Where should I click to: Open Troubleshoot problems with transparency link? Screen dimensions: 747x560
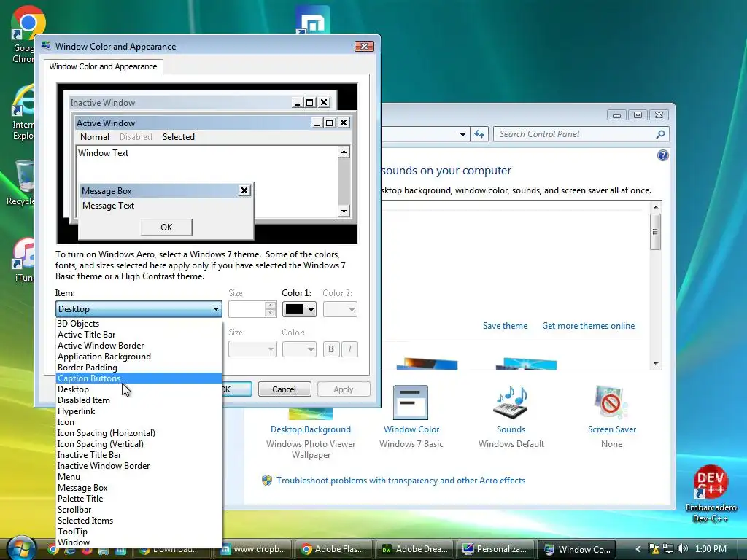(400, 481)
